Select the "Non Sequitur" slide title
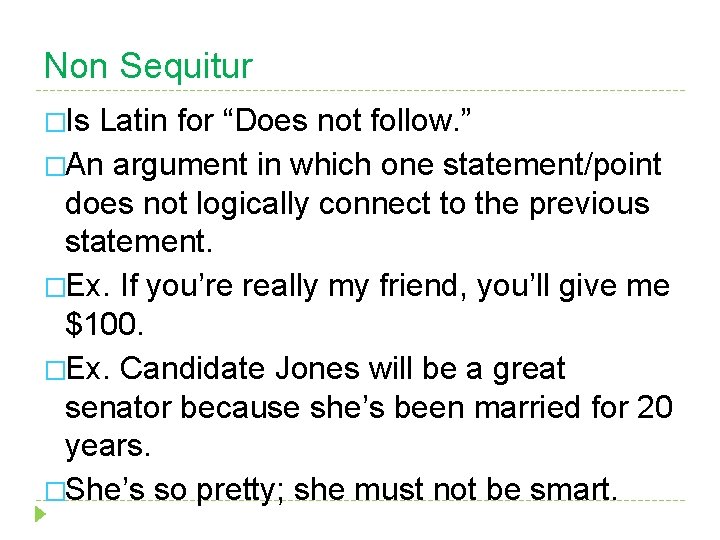 click(148, 66)
